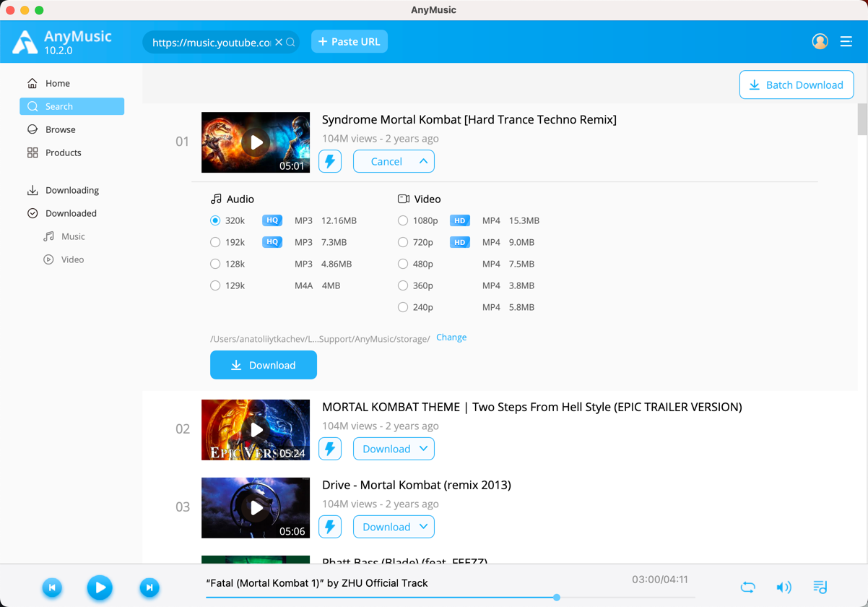Click the volume speaker icon
Image resolution: width=868 pixels, height=607 pixels.
[784, 587]
